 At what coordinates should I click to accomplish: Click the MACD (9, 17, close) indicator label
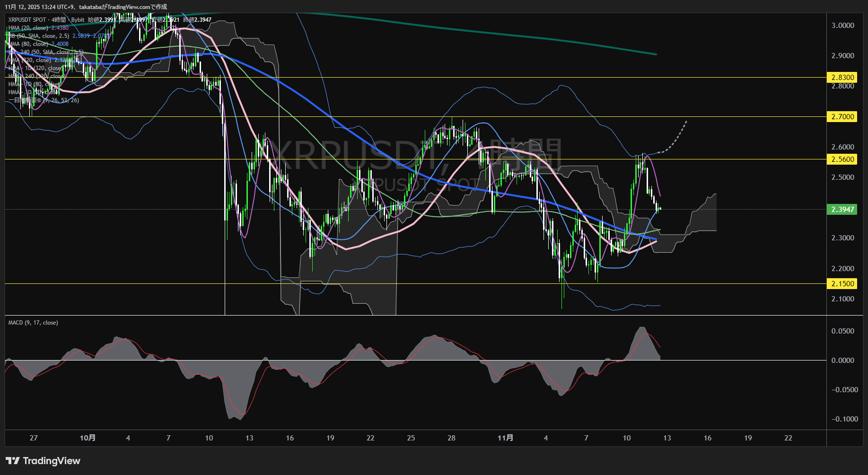coord(33,323)
